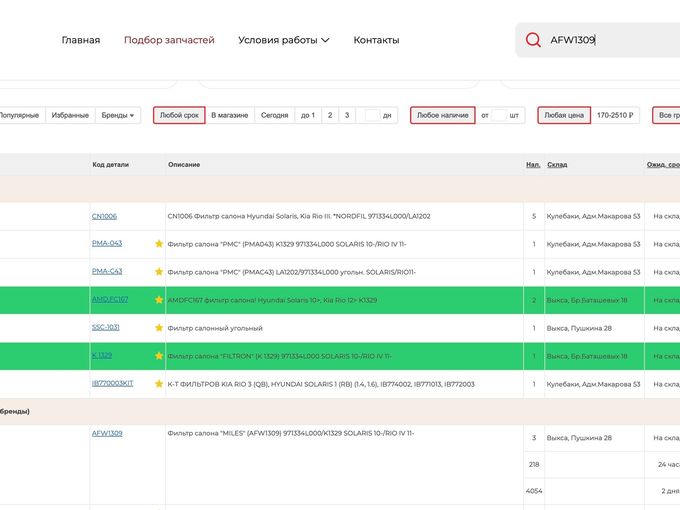Screen dimensions: 680x510
Task: Click Код детали column header
Action: [111, 165]
